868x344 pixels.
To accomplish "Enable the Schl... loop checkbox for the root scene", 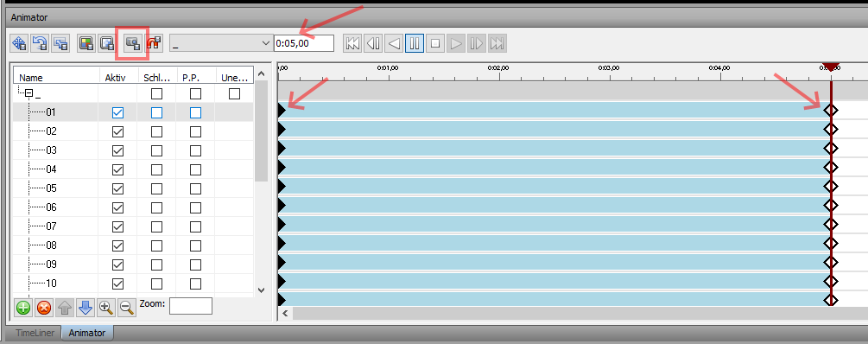I will [156, 93].
